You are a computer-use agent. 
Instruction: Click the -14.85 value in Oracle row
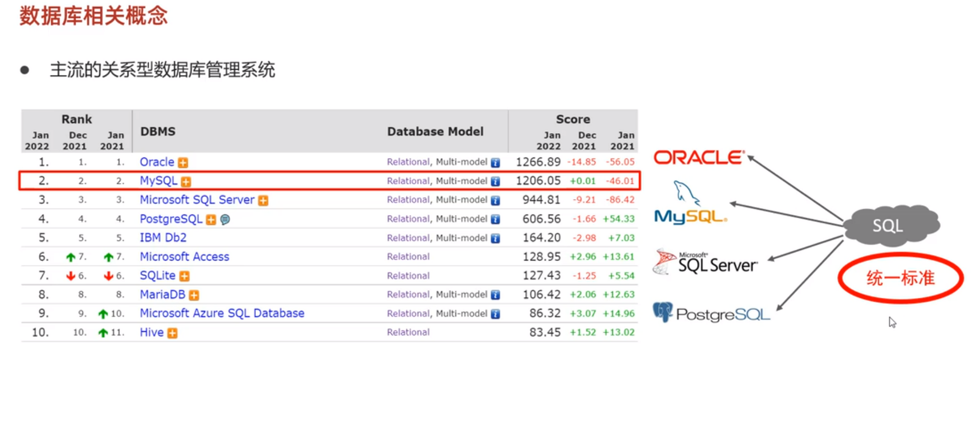coord(582,162)
